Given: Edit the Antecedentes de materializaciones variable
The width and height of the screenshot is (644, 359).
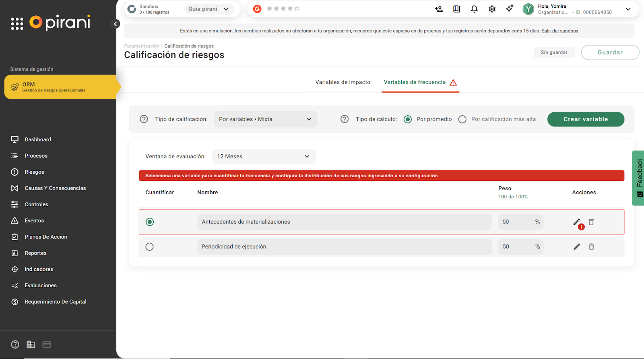Looking at the screenshot, I should click(x=576, y=222).
